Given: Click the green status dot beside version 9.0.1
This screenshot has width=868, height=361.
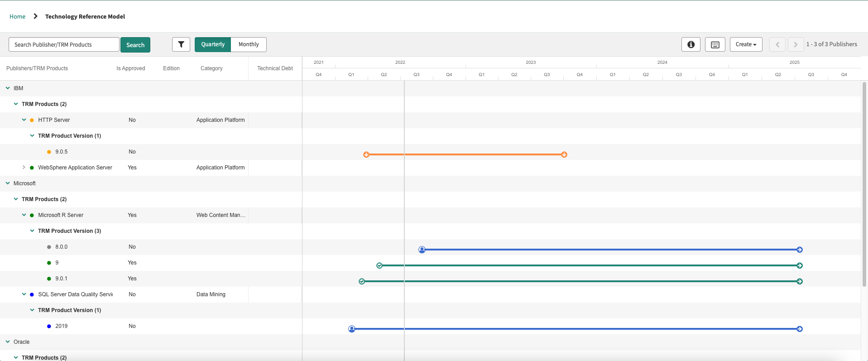Looking at the screenshot, I should click(x=49, y=279).
